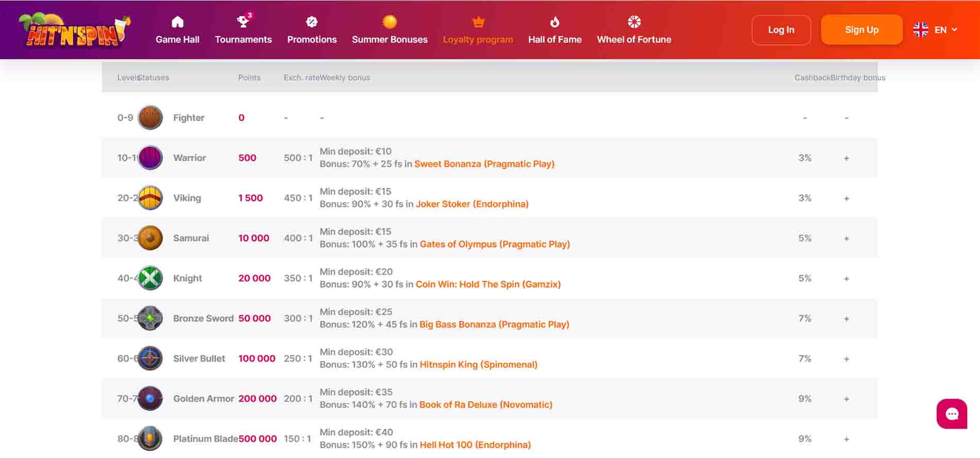The width and height of the screenshot is (980, 458).
Task: Click the Hit'N'Spin logo
Action: 74,30
